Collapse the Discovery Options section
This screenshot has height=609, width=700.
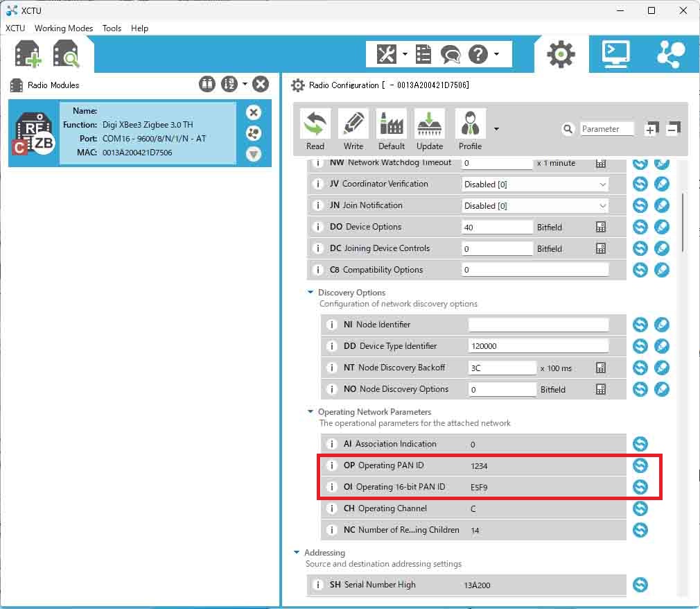click(x=310, y=293)
